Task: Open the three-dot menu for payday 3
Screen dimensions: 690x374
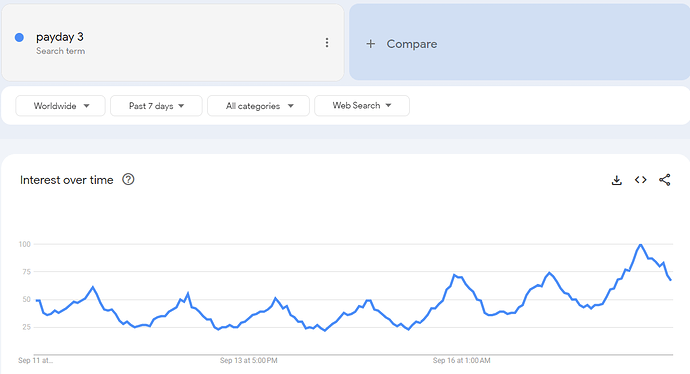Action: tap(327, 42)
